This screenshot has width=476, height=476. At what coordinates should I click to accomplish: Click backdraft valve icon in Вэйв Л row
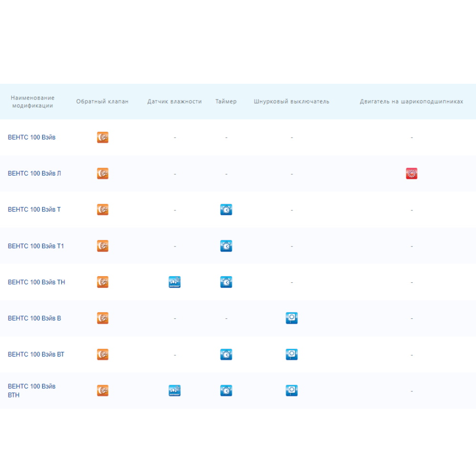click(x=103, y=173)
